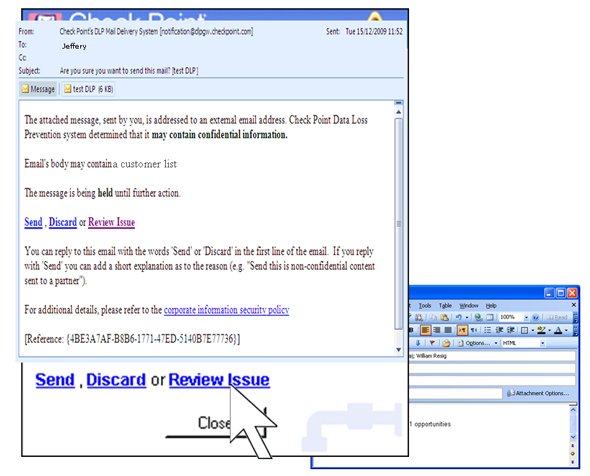This screenshot has width=590, height=476.
Task: Open the Highlight color dropdown arrow
Action: coord(550,330)
